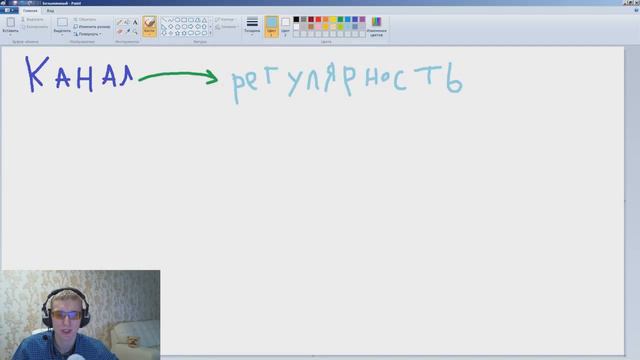Pick the Triangle shape in gallery
Screen dimensions: 640x360
204,20
